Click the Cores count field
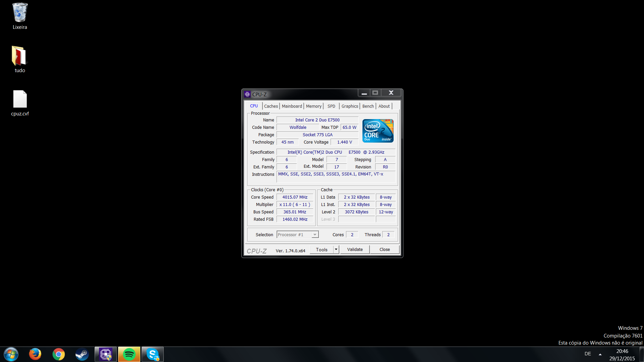 pos(352,235)
